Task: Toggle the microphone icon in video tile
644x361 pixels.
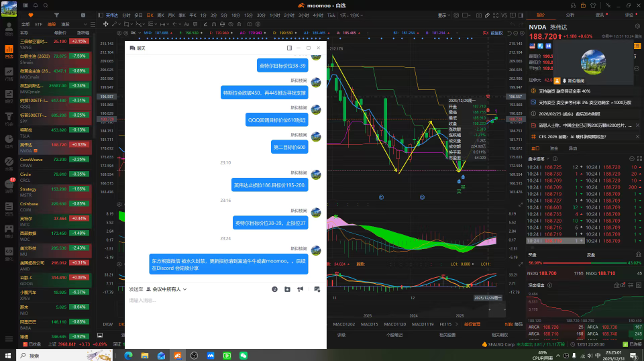Action: (x=564, y=81)
